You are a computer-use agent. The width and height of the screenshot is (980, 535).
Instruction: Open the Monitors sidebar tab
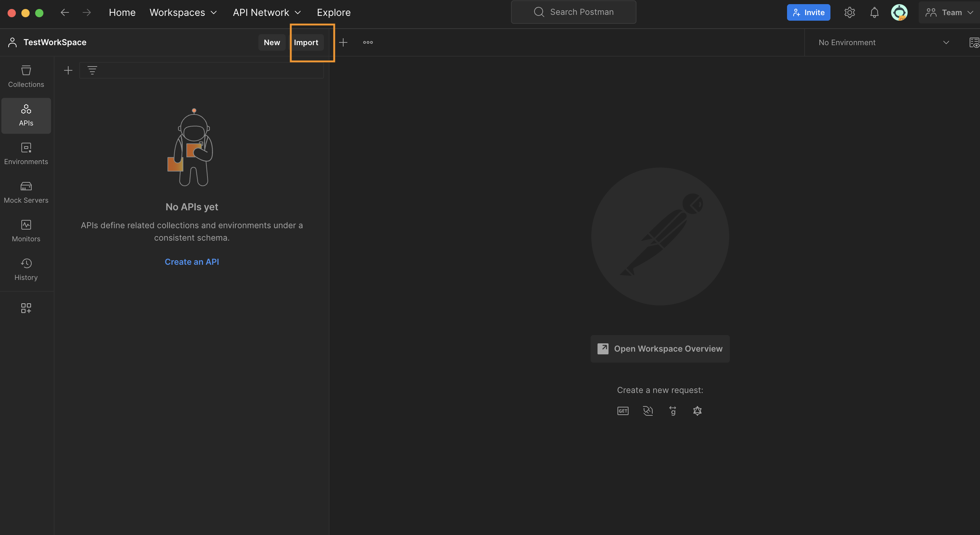(x=26, y=231)
